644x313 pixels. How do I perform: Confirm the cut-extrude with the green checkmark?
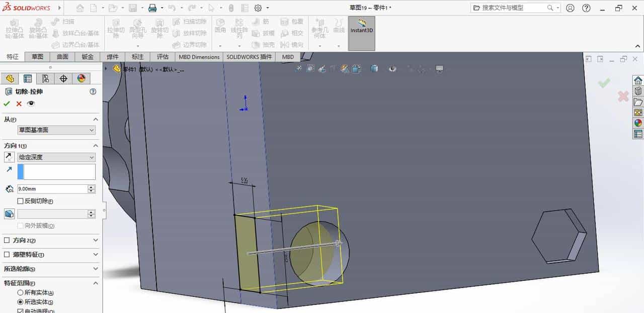7,103
